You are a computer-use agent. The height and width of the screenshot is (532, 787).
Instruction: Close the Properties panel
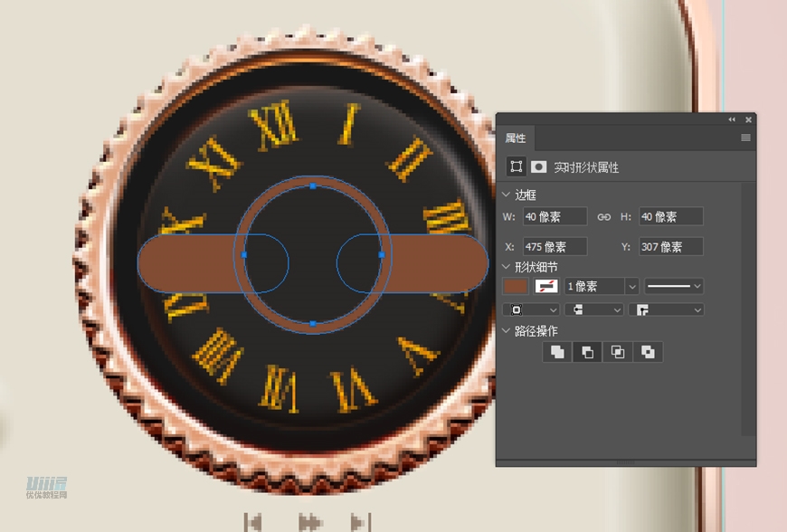pyautogui.click(x=748, y=119)
